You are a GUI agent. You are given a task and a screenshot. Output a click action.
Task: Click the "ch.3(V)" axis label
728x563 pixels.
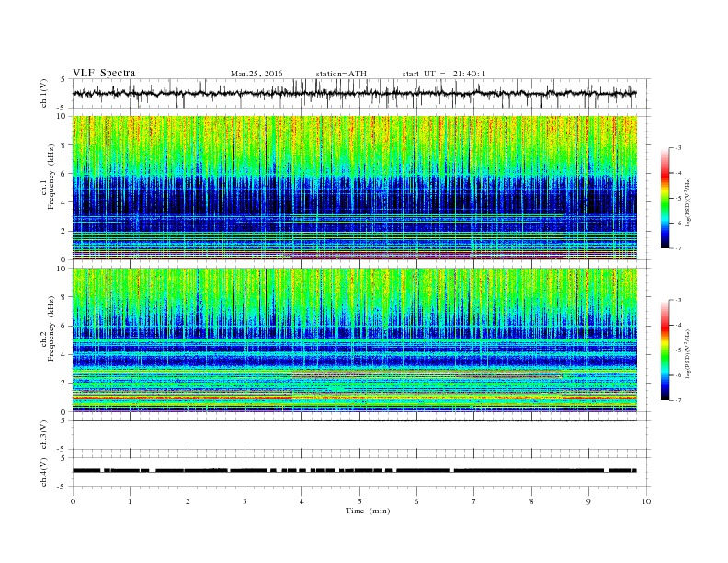pyautogui.click(x=44, y=435)
